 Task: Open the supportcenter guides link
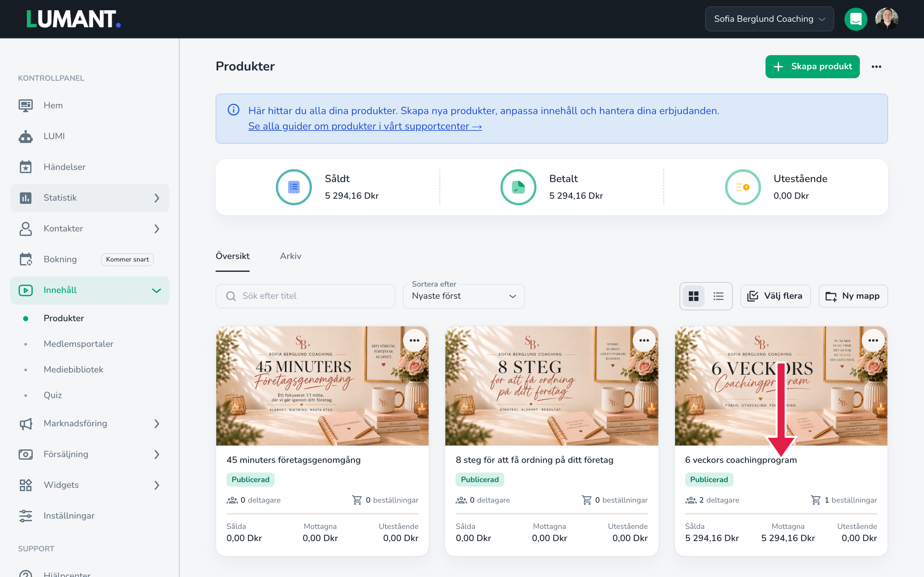point(365,126)
